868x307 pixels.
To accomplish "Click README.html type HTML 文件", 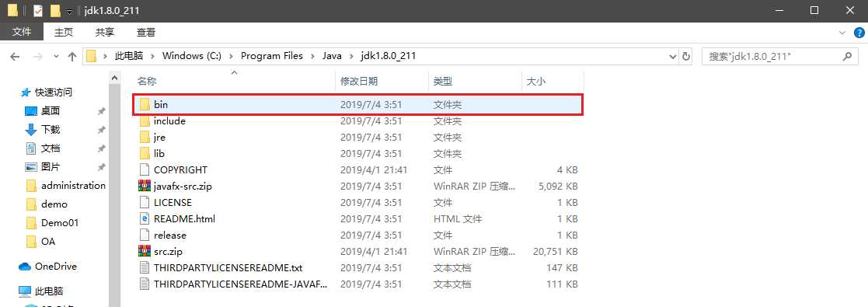I will click(457, 219).
